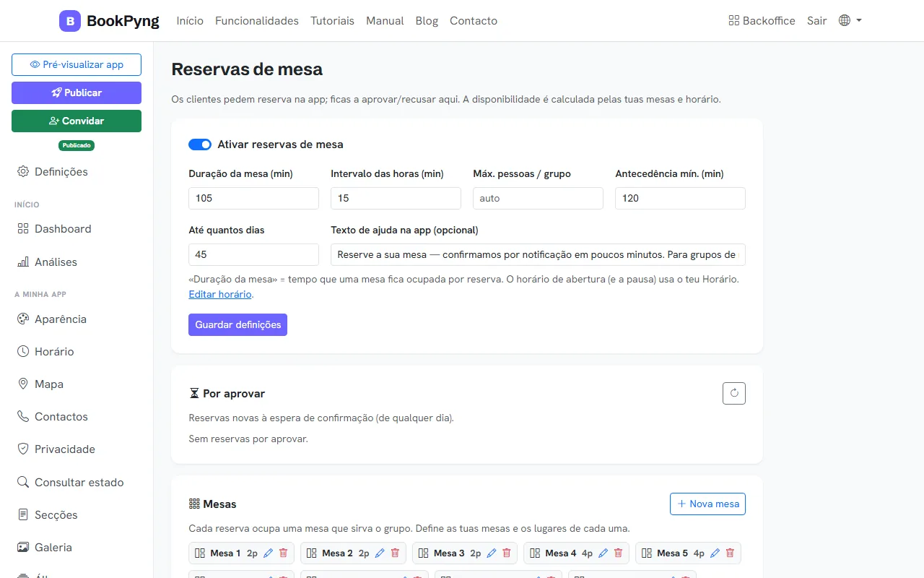The height and width of the screenshot is (578, 924).
Task: Open the Manual navigation item
Action: 385,21
